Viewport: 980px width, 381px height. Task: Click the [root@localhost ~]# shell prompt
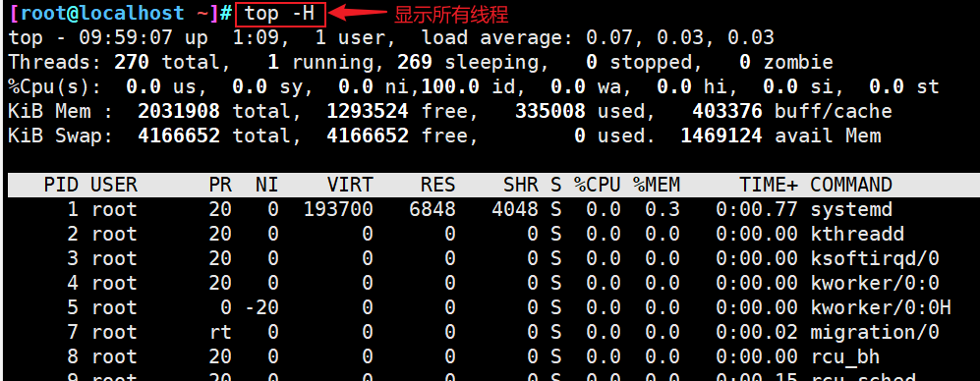[x=121, y=13]
